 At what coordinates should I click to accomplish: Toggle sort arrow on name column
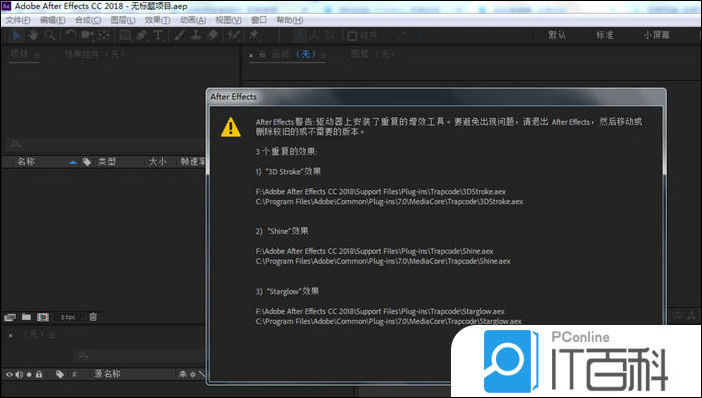73,162
